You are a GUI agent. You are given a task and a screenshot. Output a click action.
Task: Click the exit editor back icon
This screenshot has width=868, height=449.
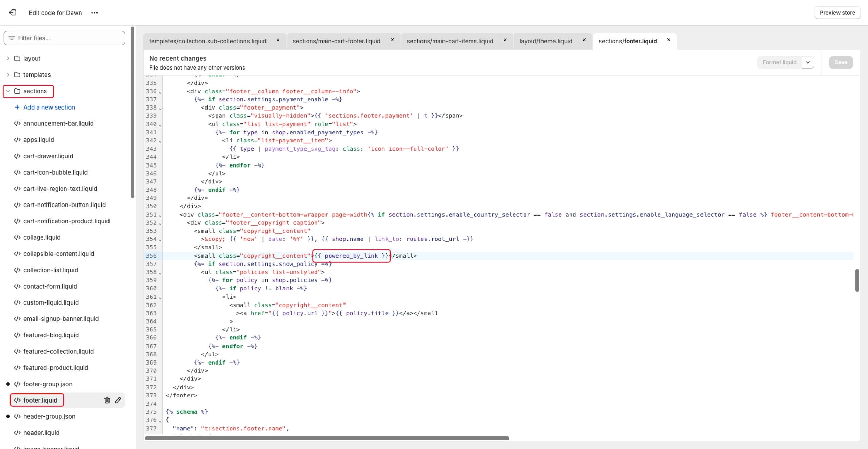13,13
